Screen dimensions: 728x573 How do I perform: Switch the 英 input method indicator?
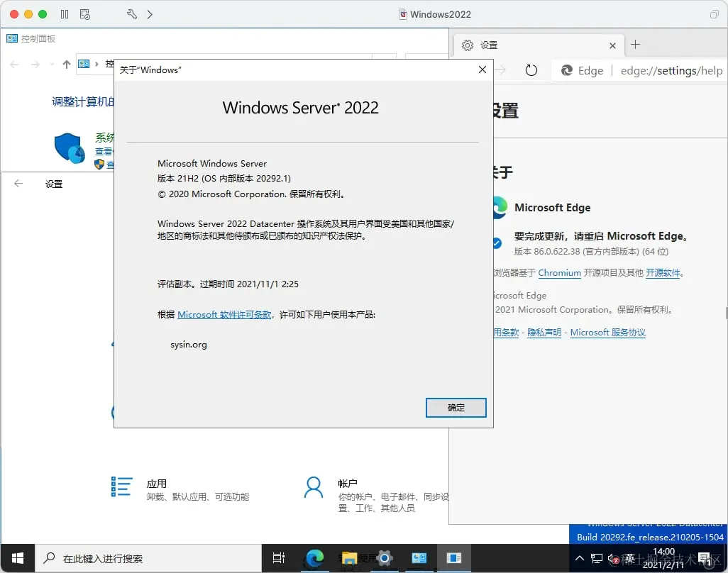point(630,558)
